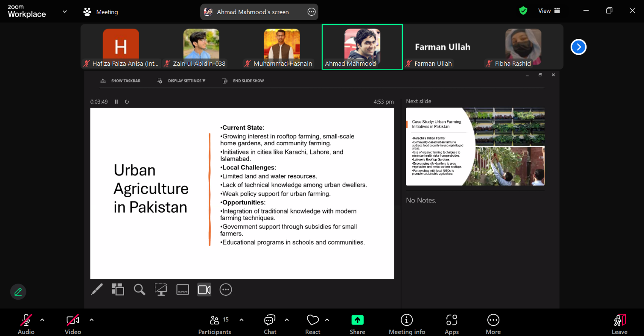Open the Meeting info panel
644x336 pixels.
[407, 324]
